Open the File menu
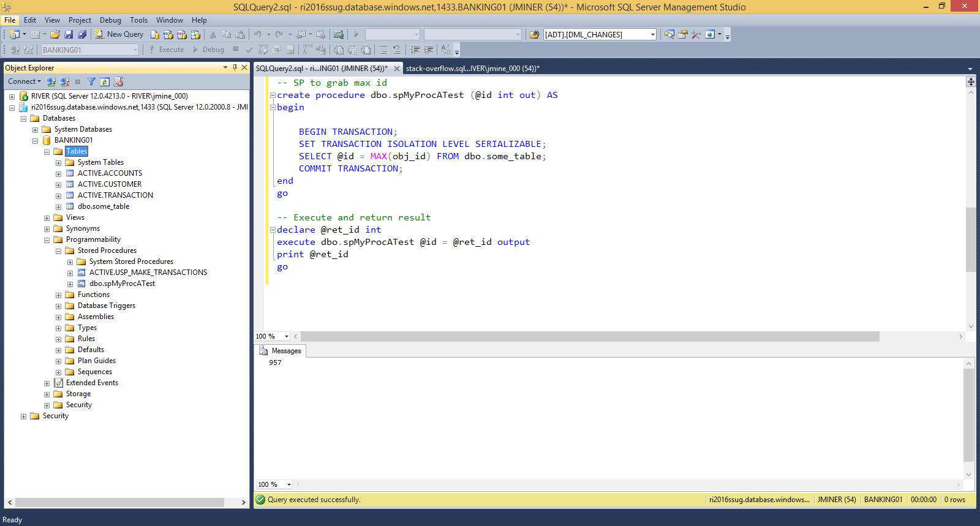Viewport: 980px width, 526px height. click(10, 20)
